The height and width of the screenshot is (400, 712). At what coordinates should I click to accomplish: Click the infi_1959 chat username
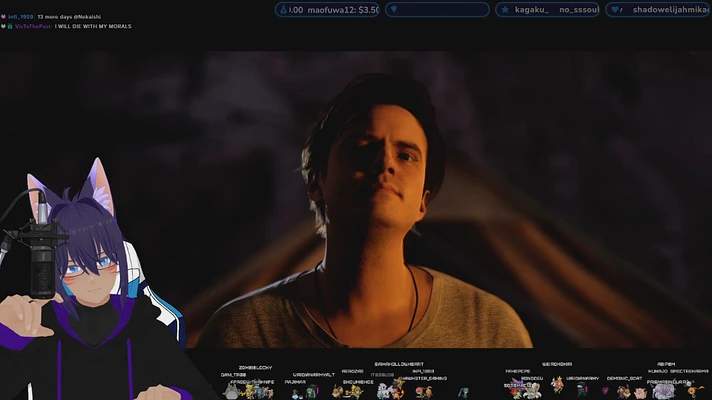click(20, 17)
